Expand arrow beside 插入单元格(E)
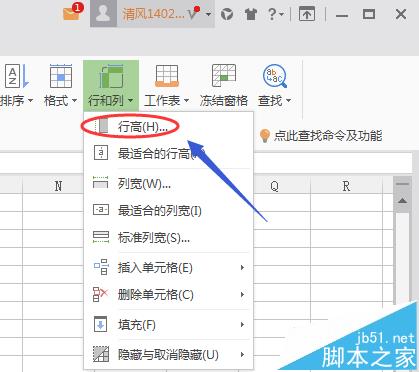419x372 pixels. [x=242, y=268]
